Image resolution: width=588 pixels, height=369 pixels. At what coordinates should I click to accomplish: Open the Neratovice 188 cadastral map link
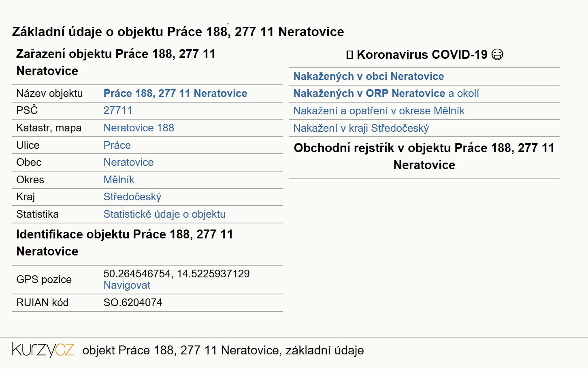click(139, 128)
